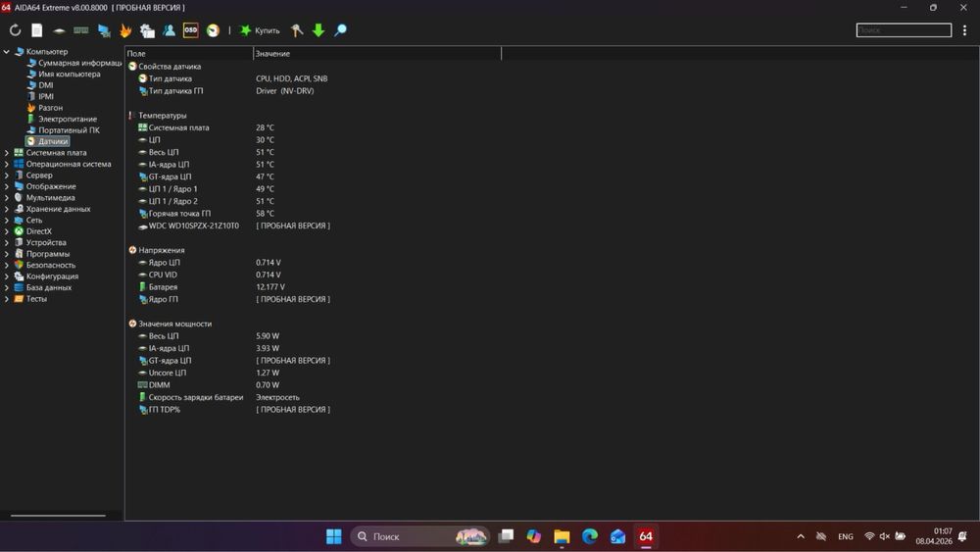Screen dimensions: 980x552
Task: Toggle the OSD panel icon
Action: click(191, 30)
